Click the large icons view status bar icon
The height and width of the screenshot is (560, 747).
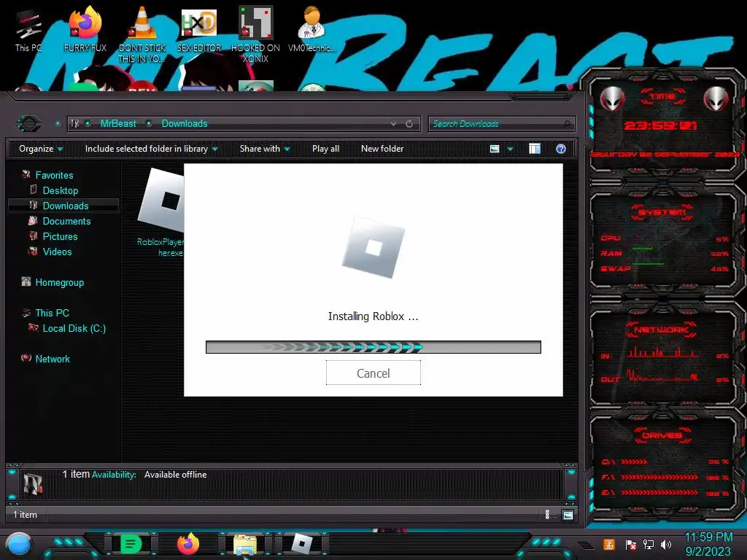[568, 515]
